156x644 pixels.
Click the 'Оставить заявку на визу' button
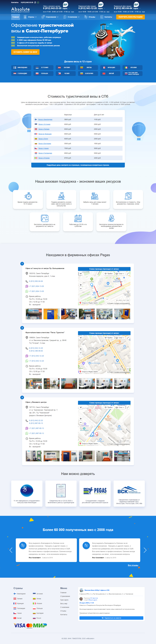tap(25, 52)
